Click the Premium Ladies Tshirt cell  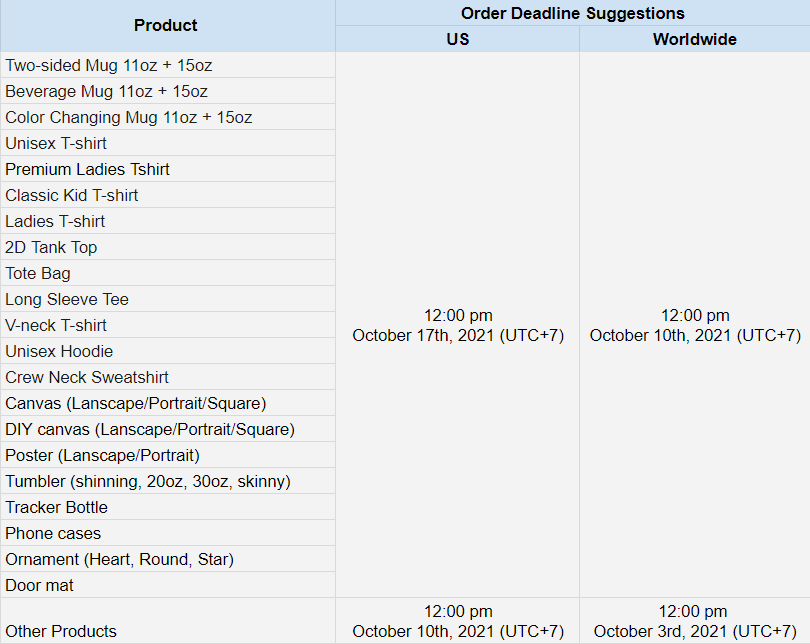click(88, 169)
